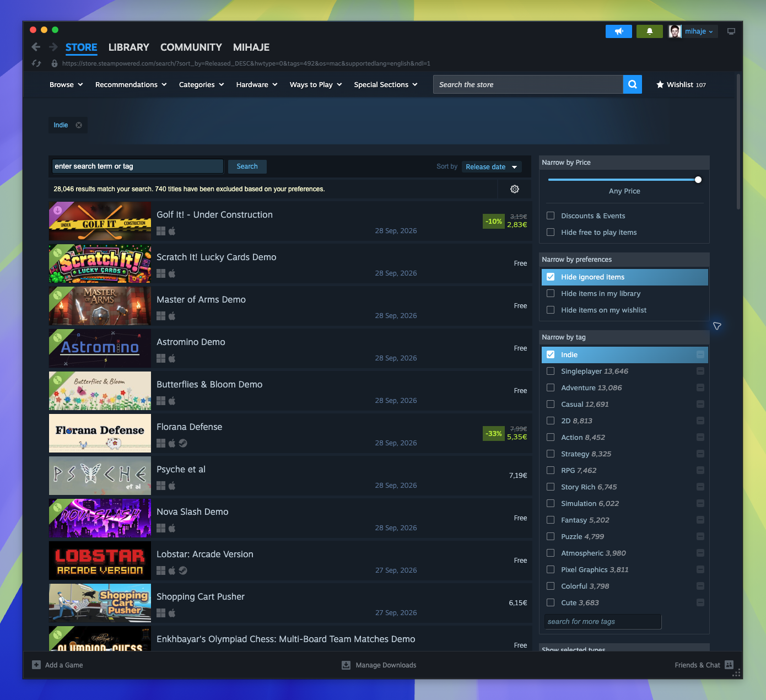Screen dimensions: 766x700
Task: Open the MIHAJE profile tab
Action: 251,47
